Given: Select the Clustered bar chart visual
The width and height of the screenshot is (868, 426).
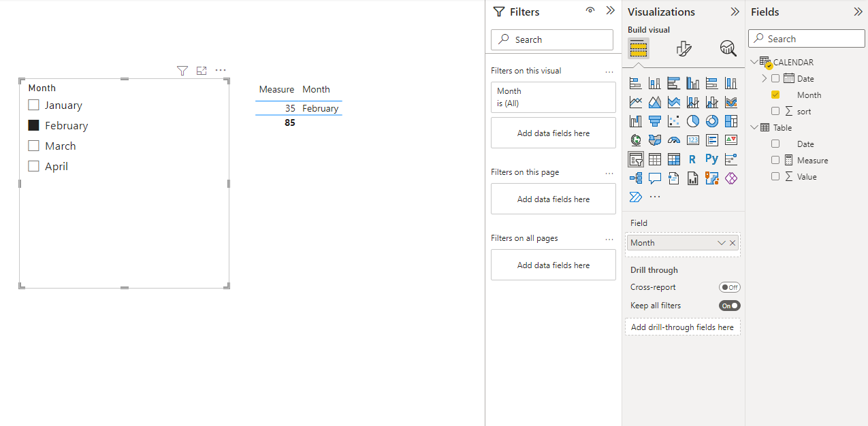Looking at the screenshot, I should (x=674, y=83).
